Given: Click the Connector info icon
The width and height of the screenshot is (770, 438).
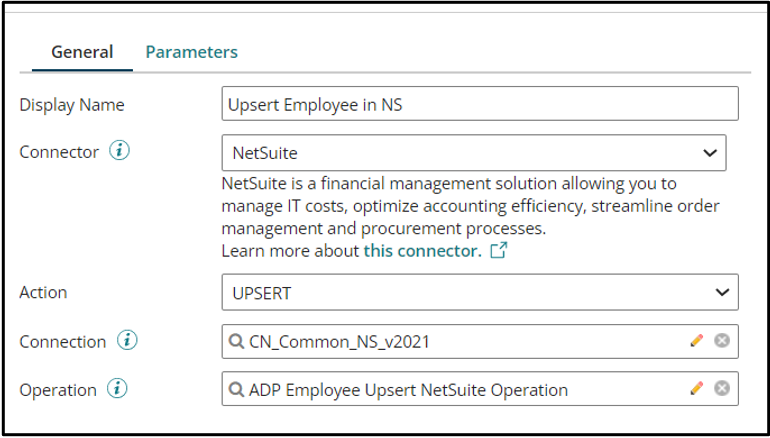Looking at the screenshot, I should (x=120, y=152).
